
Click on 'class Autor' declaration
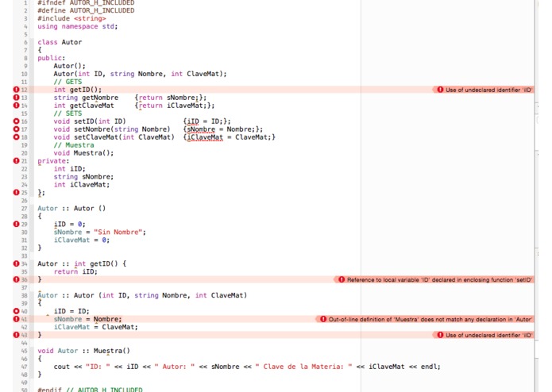point(60,42)
